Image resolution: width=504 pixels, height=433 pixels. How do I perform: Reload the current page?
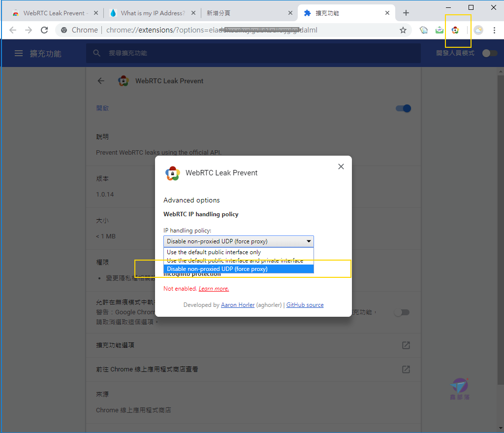pyautogui.click(x=44, y=30)
